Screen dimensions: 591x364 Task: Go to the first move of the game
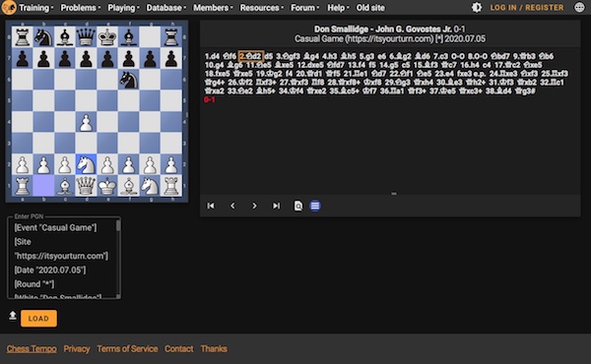coord(211,206)
